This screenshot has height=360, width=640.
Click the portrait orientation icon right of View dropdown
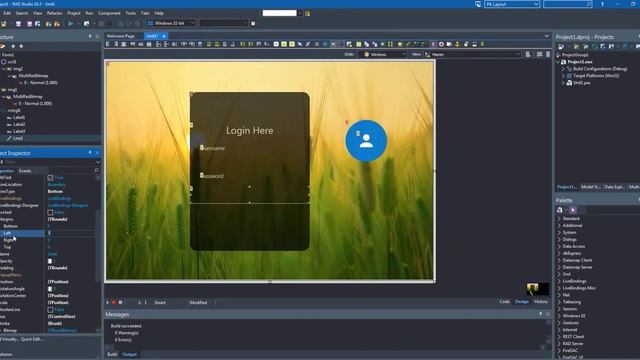(x=528, y=54)
